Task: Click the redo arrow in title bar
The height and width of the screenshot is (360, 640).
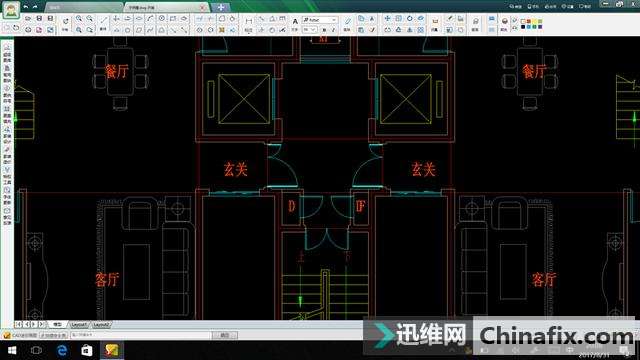Action: coord(35,7)
